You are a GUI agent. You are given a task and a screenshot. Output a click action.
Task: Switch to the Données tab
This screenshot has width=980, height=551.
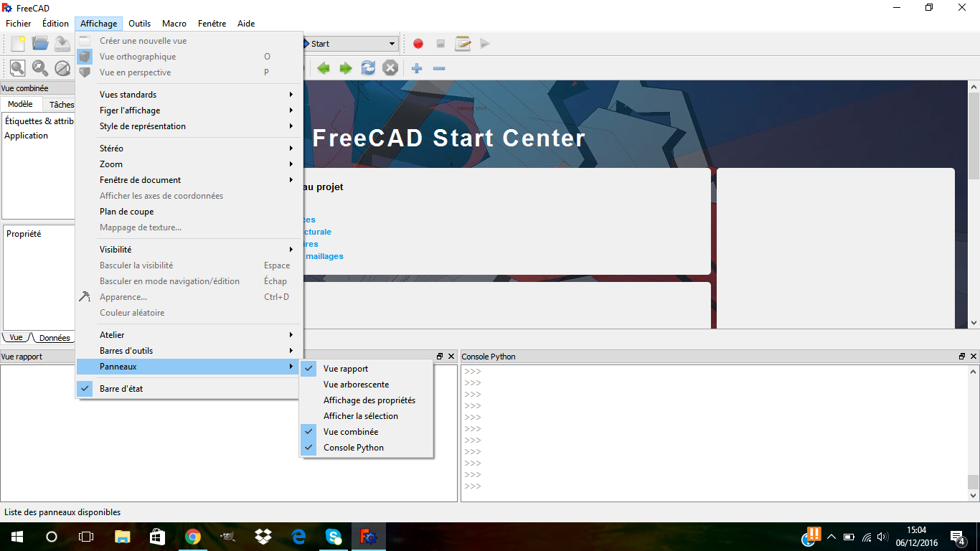pos(55,338)
